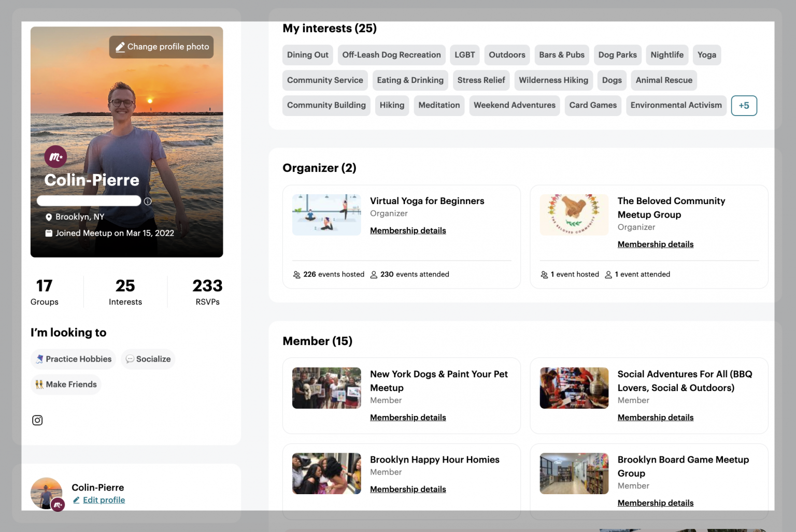Toggle the Make Friends tag
796x532 pixels.
point(65,384)
